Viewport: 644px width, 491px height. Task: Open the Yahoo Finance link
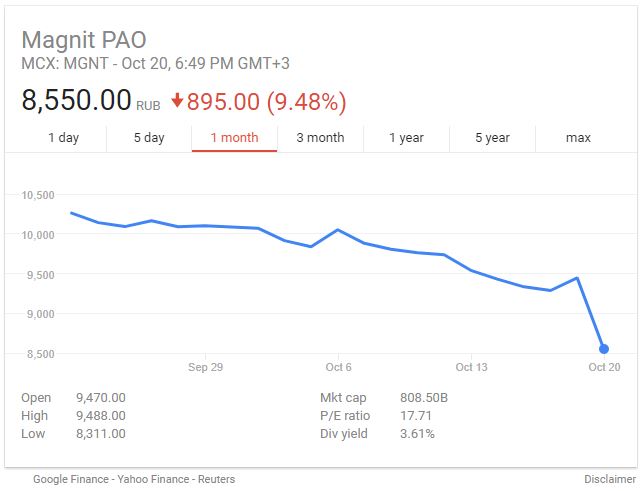point(153,479)
